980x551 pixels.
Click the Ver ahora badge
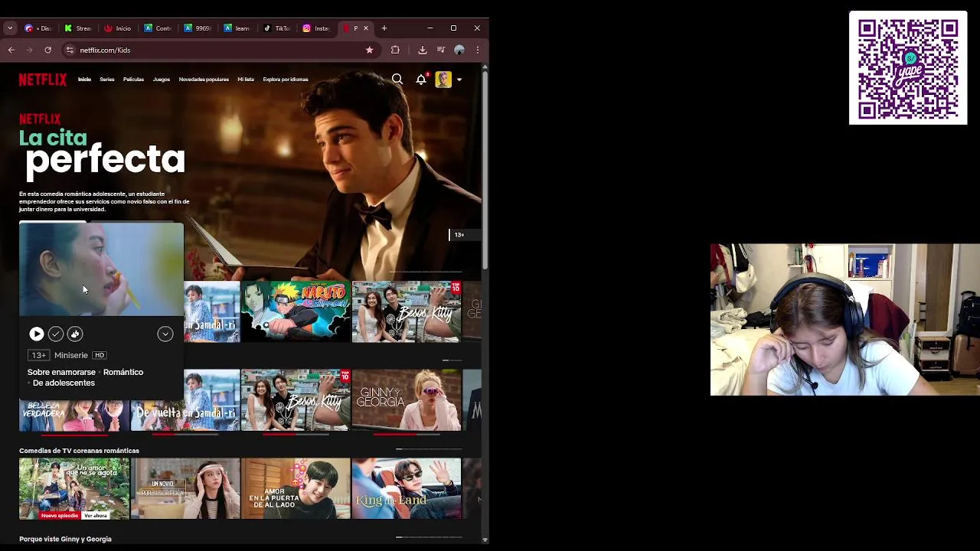[x=96, y=516]
